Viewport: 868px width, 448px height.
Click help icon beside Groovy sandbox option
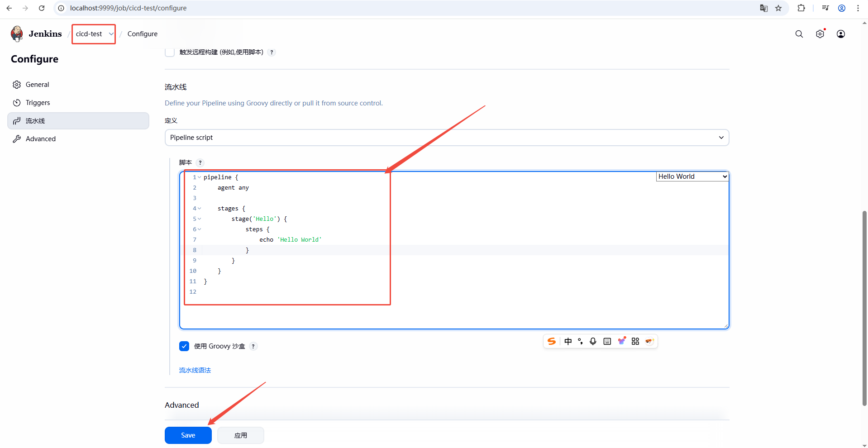[x=253, y=347]
